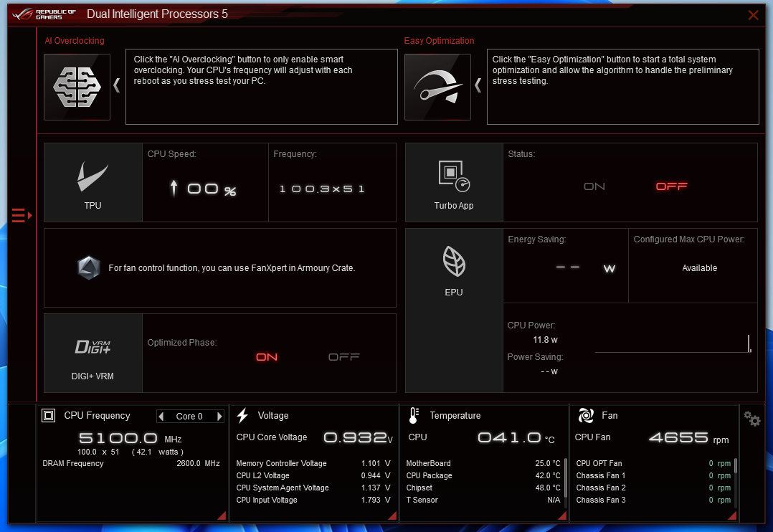
Task: Click the Fan monitor icon
Action: click(586, 416)
